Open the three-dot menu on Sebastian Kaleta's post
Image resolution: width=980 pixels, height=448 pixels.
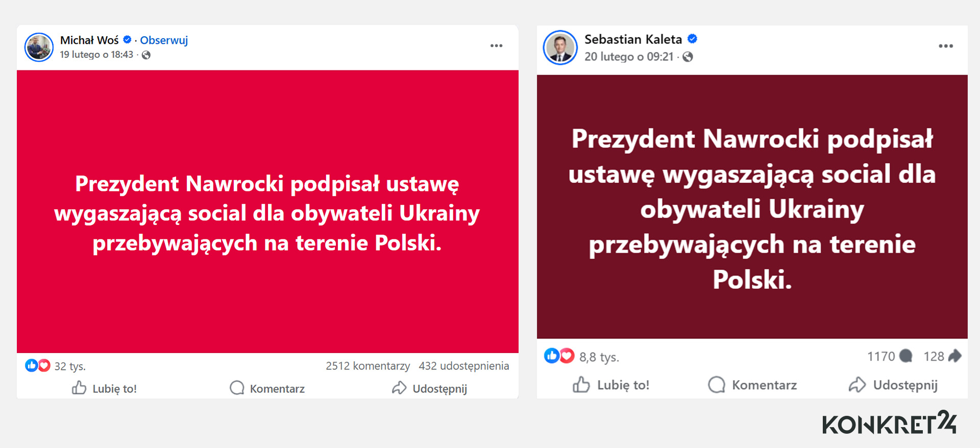coord(945,46)
